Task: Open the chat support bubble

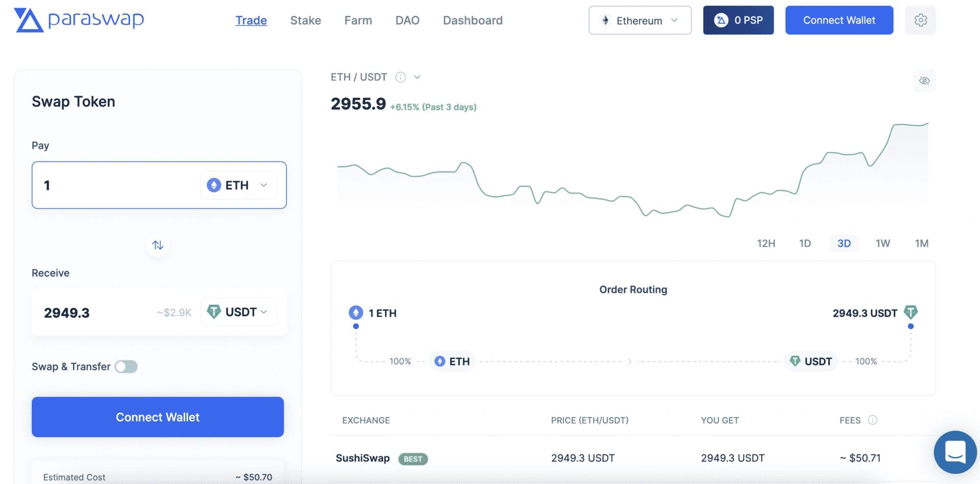Action: tap(955, 452)
